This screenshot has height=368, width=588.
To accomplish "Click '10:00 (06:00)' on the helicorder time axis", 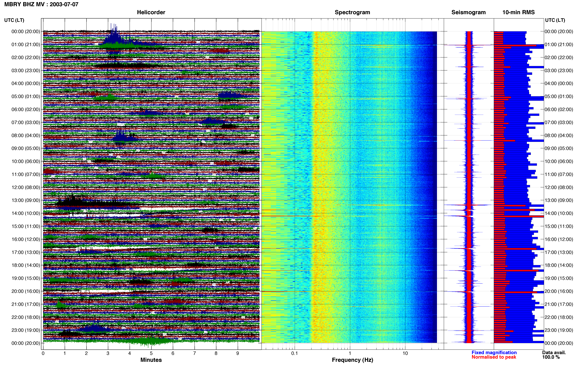I will [26, 161].
